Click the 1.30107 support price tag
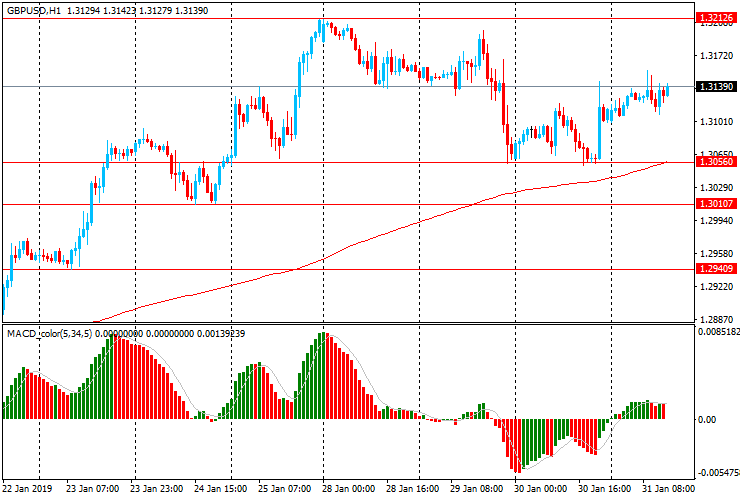Viewport: 740px width, 500px height. tap(716, 204)
